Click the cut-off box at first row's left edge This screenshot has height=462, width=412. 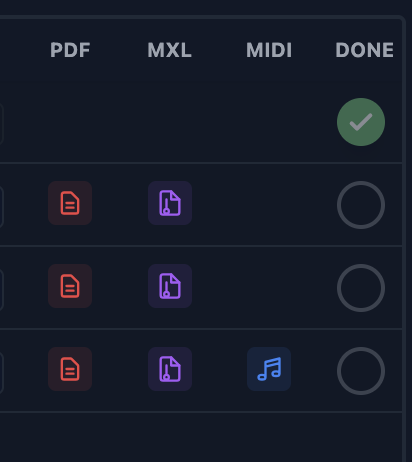tap(1, 124)
